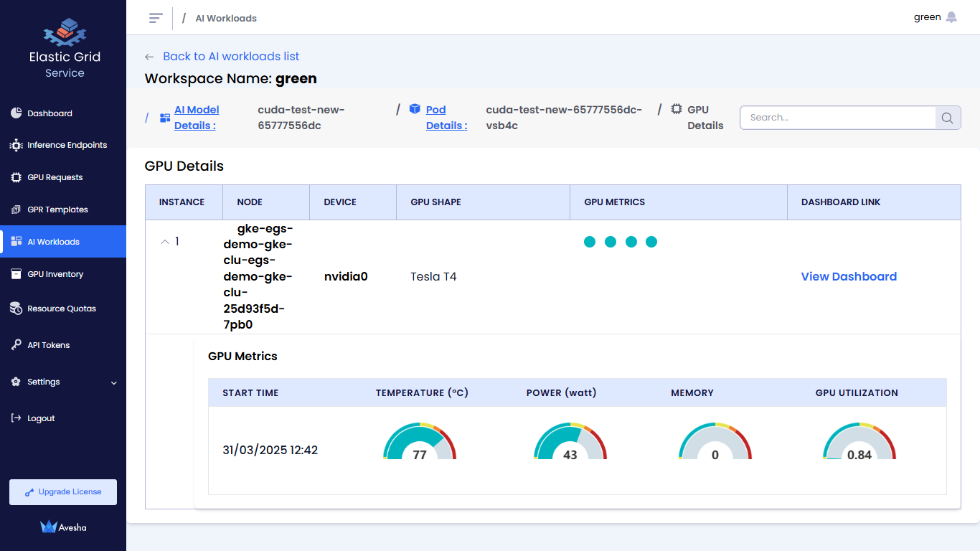
Task: Click the back arrow icon
Action: point(149,57)
